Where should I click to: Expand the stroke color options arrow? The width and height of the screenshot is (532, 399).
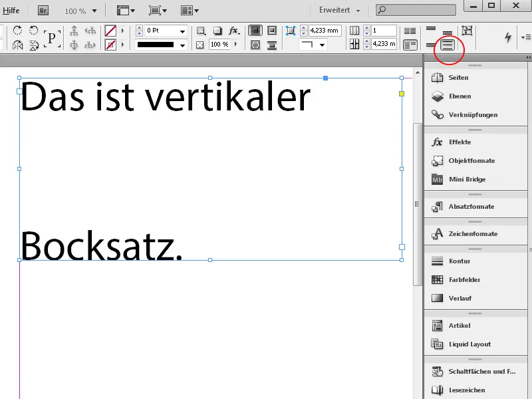pos(123,45)
